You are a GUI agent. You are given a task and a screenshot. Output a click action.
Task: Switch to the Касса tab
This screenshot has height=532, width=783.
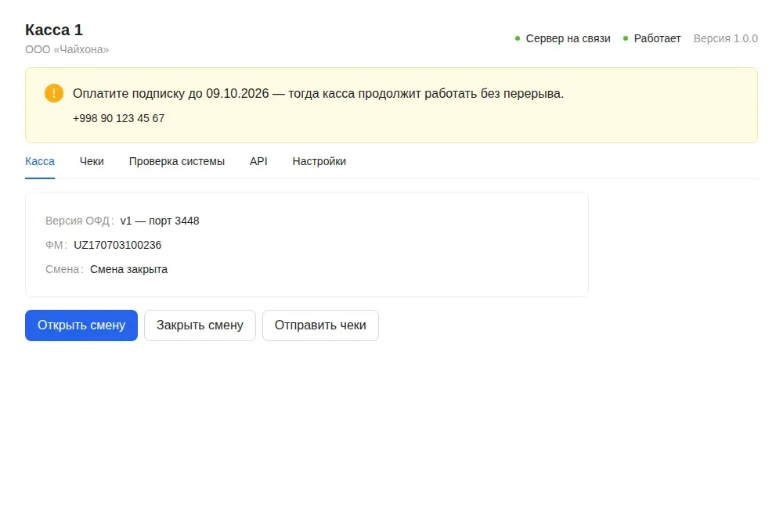pyautogui.click(x=40, y=162)
